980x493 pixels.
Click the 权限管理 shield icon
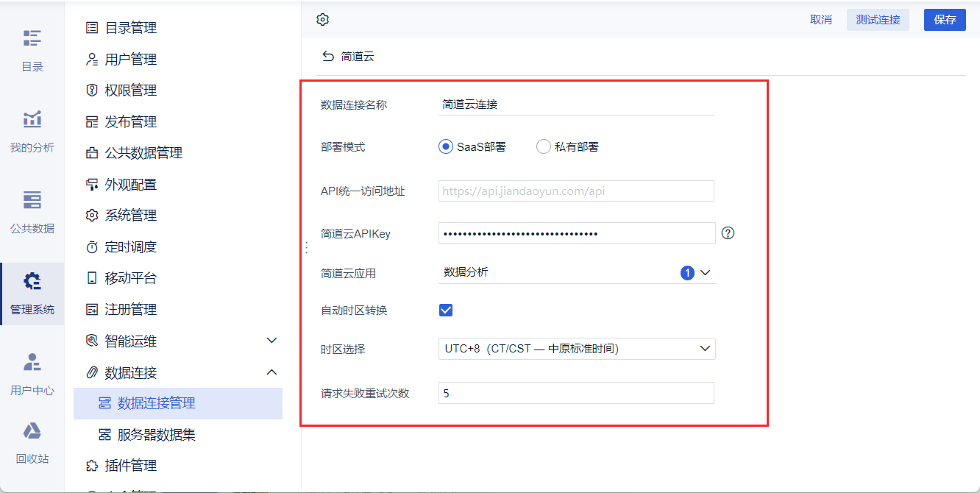point(92,91)
